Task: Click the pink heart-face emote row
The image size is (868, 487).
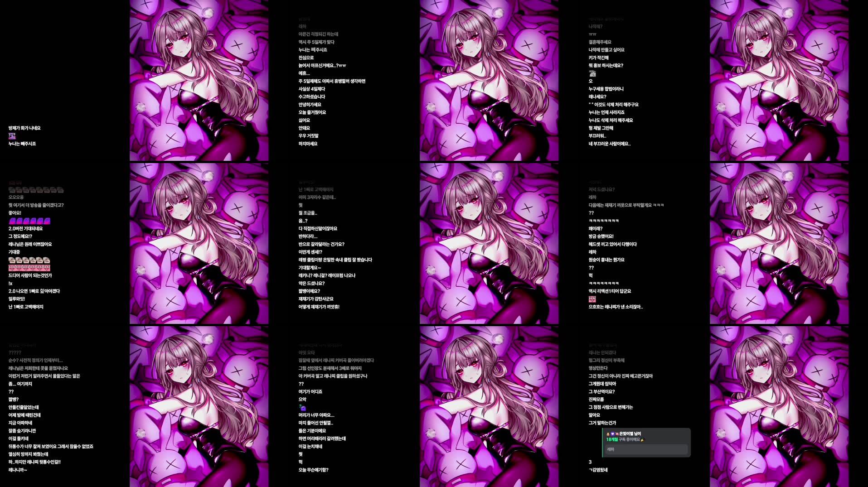Action: [29, 268]
